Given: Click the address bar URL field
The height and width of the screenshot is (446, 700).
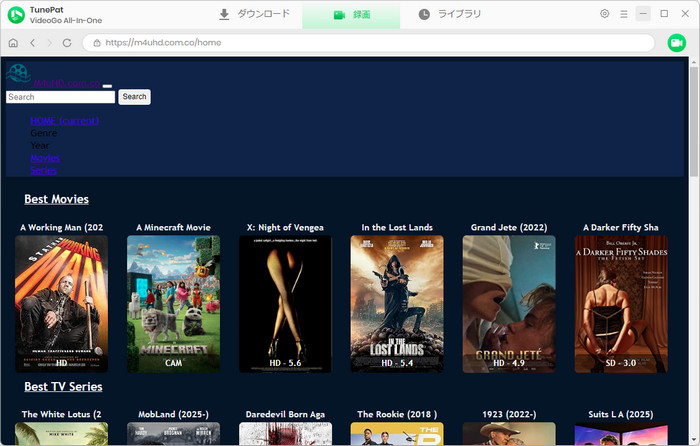Looking at the screenshot, I should pos(368,43).
